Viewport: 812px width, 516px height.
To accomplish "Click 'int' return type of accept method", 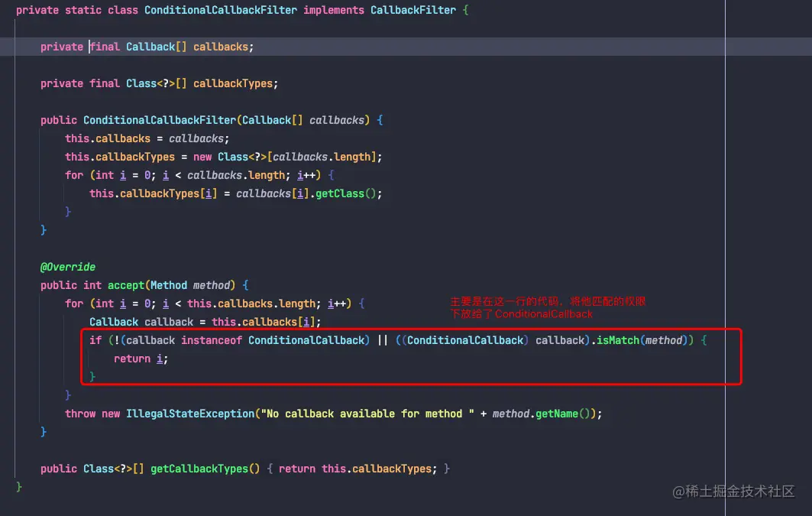I will click(x=92, y=285).
